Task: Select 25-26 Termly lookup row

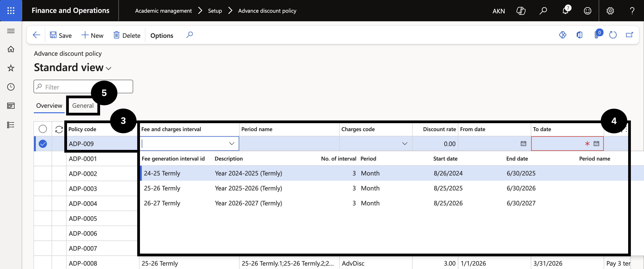Action: [x=384, y=188]
